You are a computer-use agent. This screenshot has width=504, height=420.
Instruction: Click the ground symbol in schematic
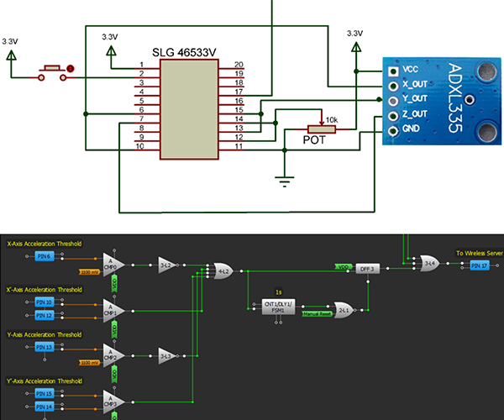tap(285, 181)
